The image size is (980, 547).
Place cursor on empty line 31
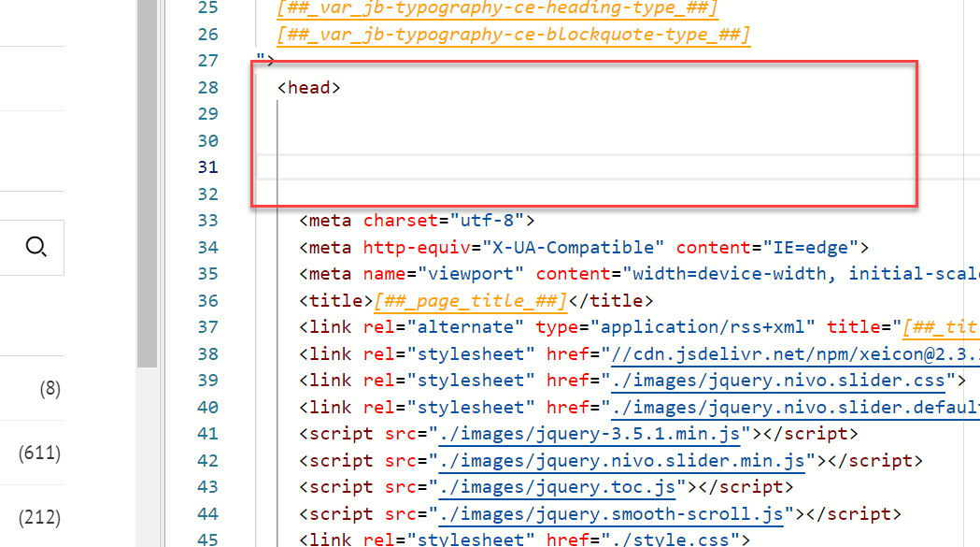(x=618, y=167)
